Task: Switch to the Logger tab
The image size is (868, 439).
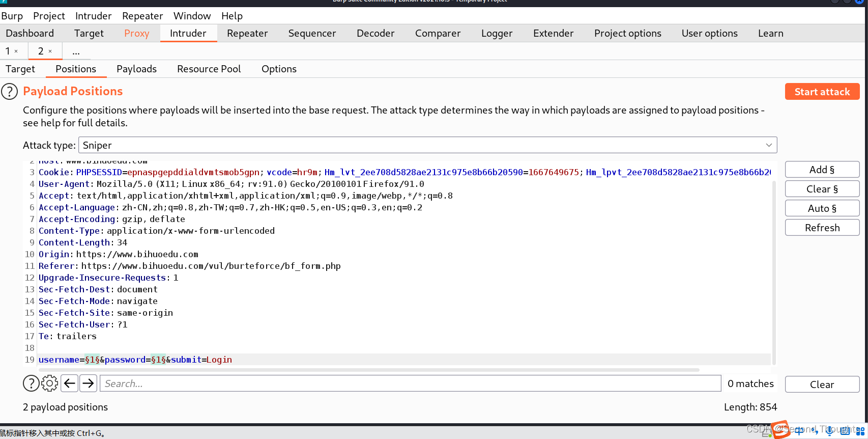Action: 497,33
